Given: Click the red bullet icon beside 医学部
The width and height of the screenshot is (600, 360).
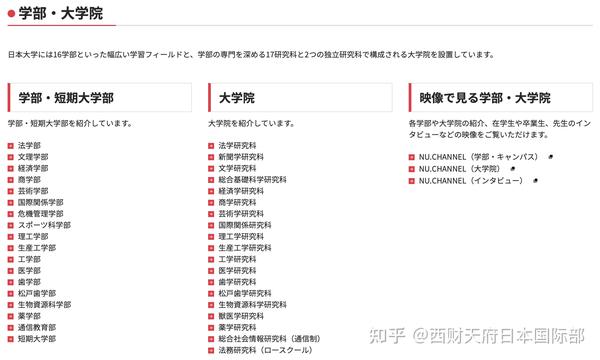Looking at the screenshot, I should point(11,271).
